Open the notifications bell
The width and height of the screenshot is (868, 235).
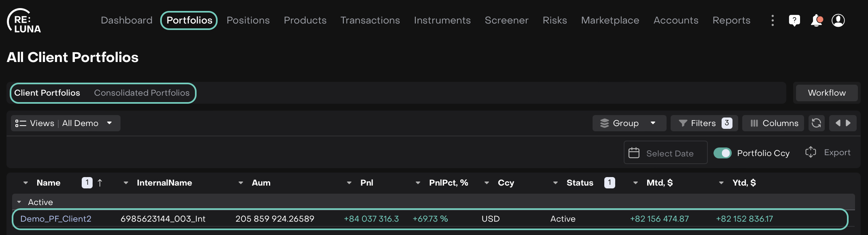[817, 20]
